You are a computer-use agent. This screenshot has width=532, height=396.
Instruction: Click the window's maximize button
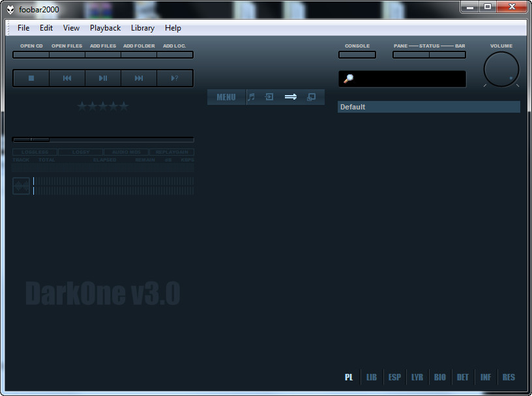tap(488, 7)
